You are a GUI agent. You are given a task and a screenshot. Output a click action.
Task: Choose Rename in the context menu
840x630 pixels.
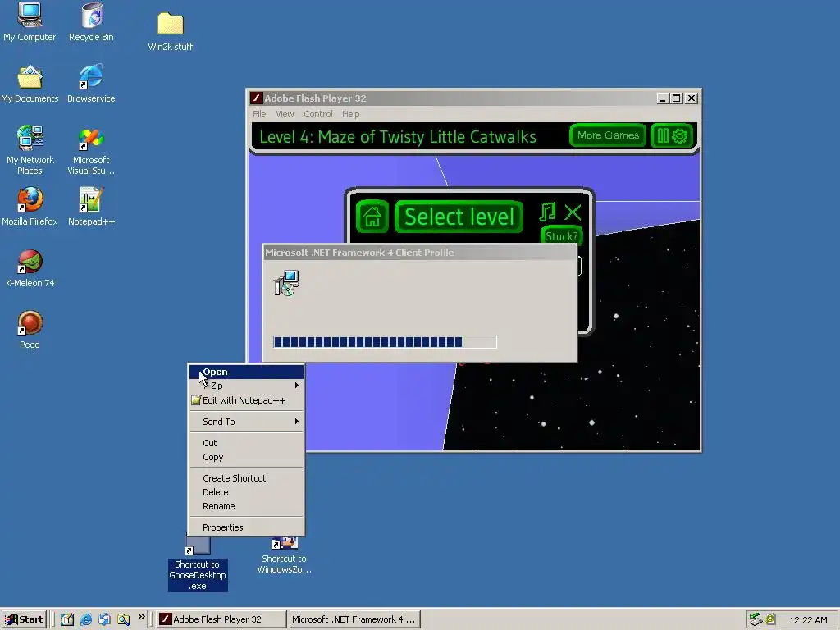(x=246, y=506)
